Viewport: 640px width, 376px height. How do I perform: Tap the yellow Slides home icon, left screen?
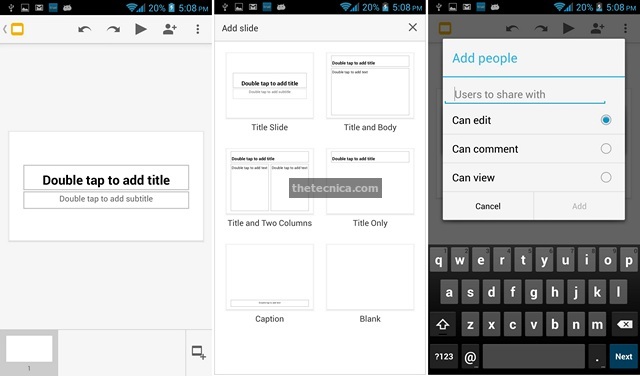point(17,29)
